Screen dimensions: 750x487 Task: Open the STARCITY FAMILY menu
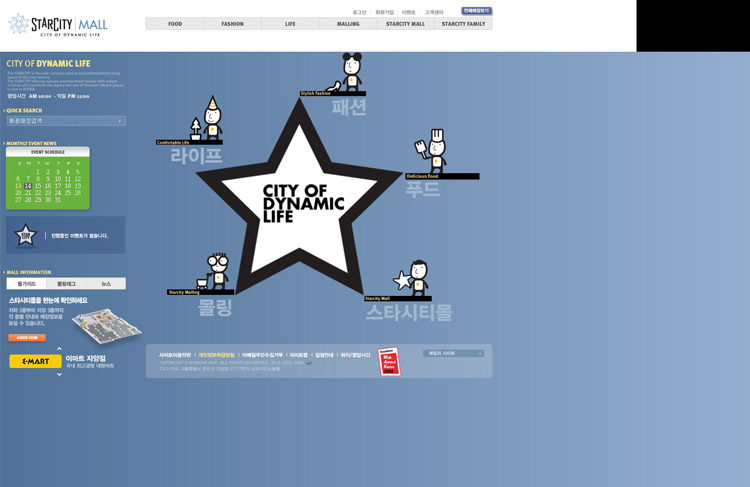(x=463, y=24)
